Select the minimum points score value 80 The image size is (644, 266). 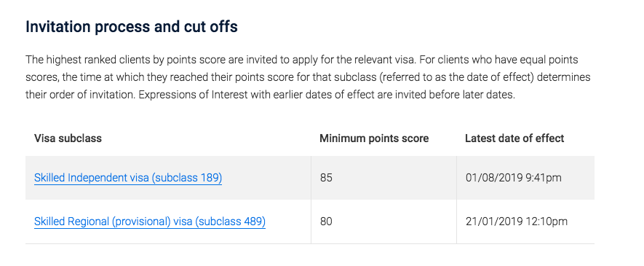pyautogui.click(x=326, y=222)
